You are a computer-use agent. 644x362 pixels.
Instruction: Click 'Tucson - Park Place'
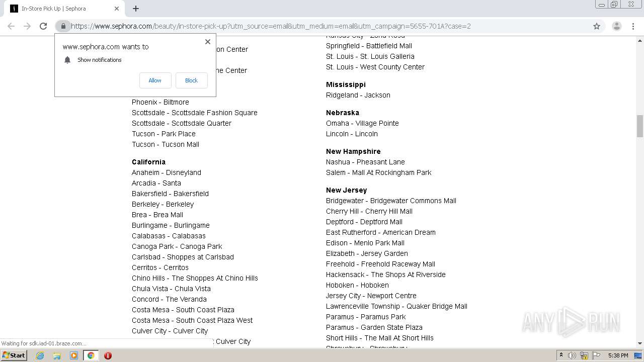click(x=164, y=134)
